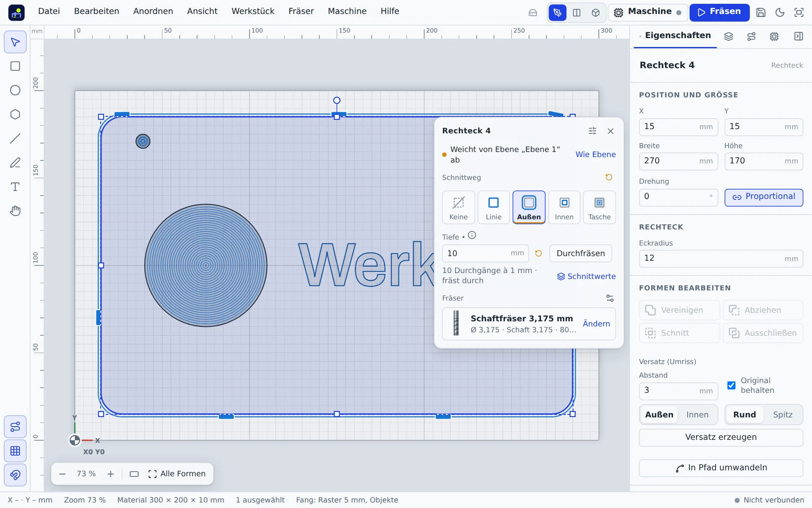Toggle the grid display icon
The width and height of the screenshot is (812, 508).
pos(15,451)
